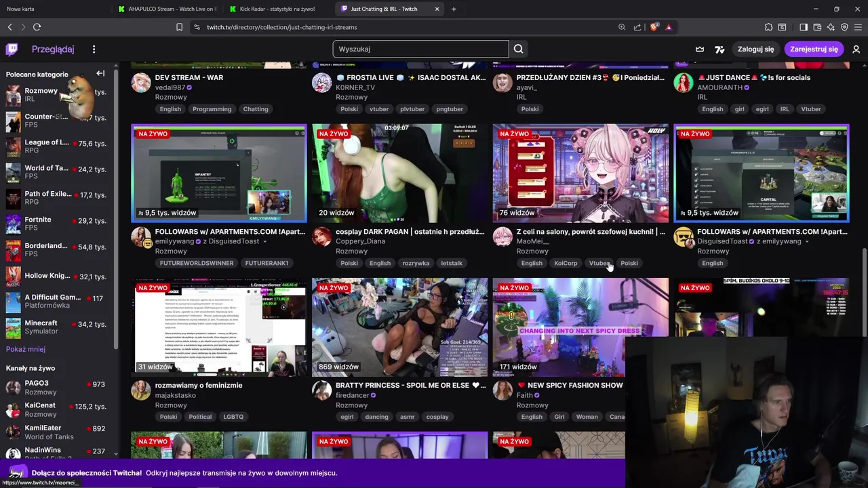The width and height of the screenshot is (868, 488).
Task: Open the Przeglądaj browse menu
Action: [53, 49]
